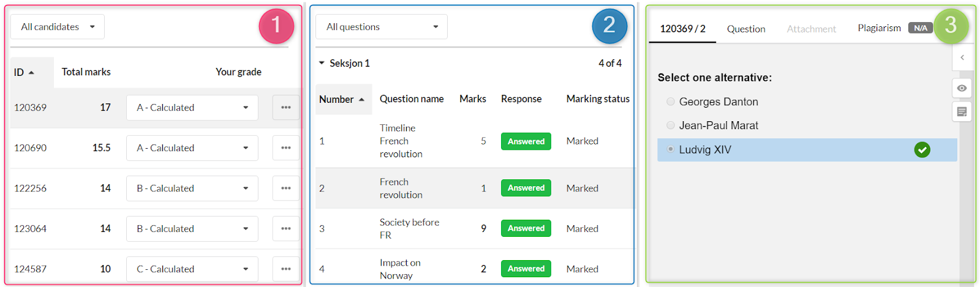Viewport: 980px width, 287px height.
Task: Select the Ludvig XIV radio option
Action: pyautogui.click(x=671, y=149)
